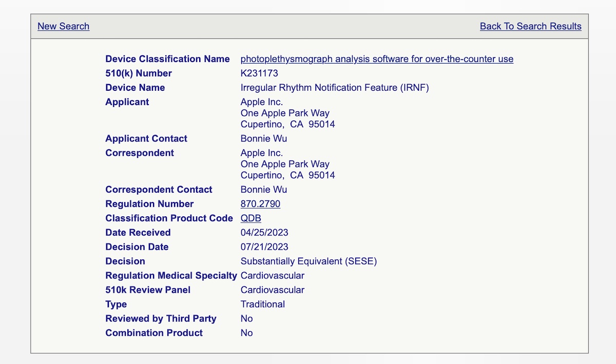This screenshot has height=364, width=616.
Task: Open the QDB product code link
Action: (251, 218)
